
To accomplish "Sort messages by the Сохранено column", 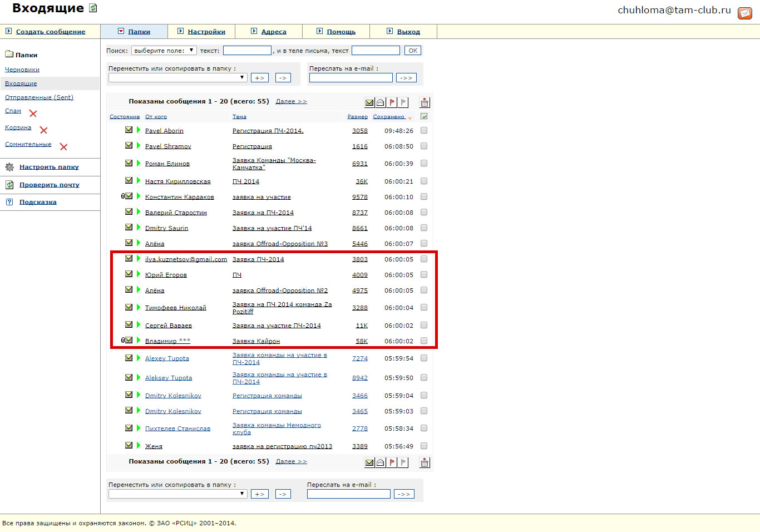I will point(389,117).
